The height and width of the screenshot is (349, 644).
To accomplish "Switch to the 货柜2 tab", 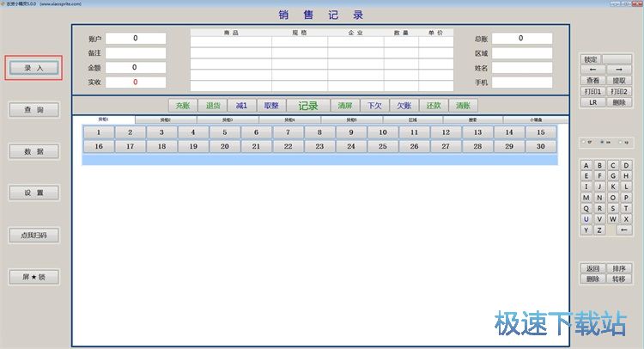I will click(166, 119).
